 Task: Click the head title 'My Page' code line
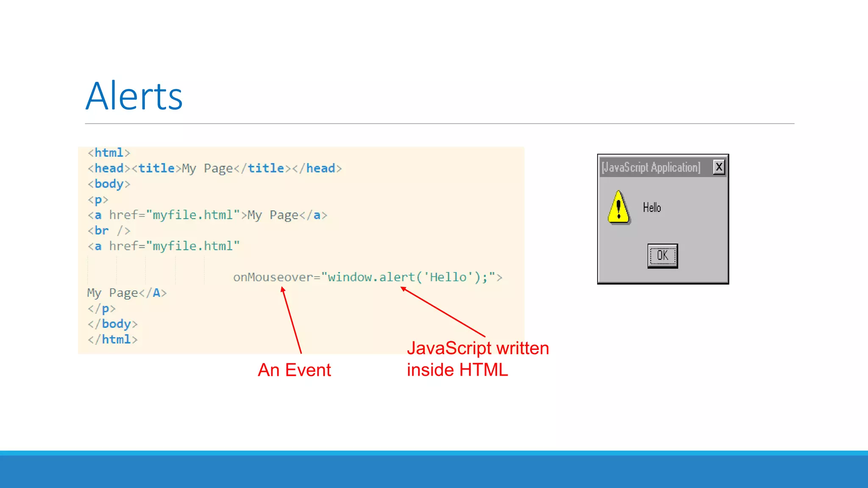click(x=214, y=168)
